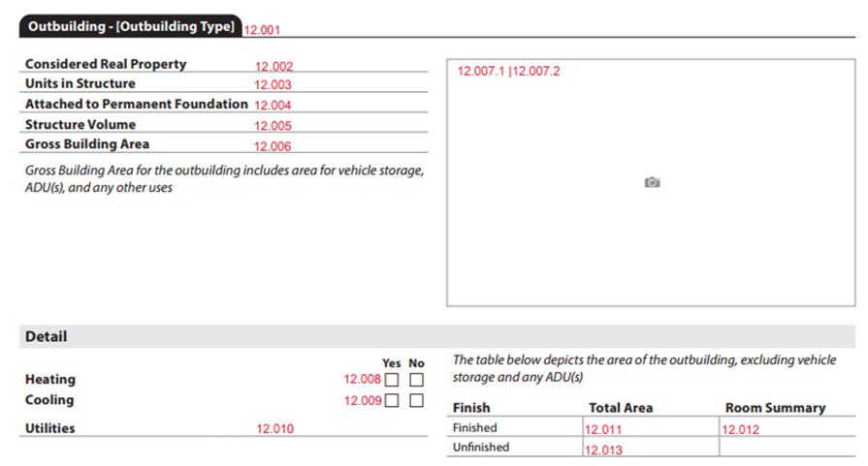The height and width of the screenshot is (466, 868).
Task: Check the Heating No checkbox
Action: point(416,380)
